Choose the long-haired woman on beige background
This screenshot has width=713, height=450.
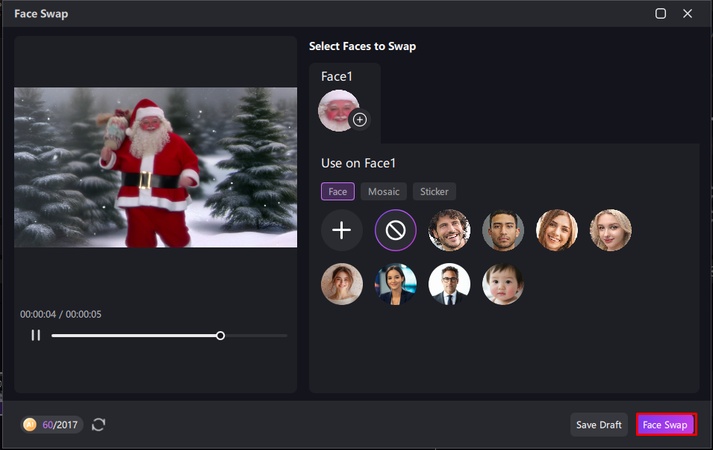(x=342, y=284)
